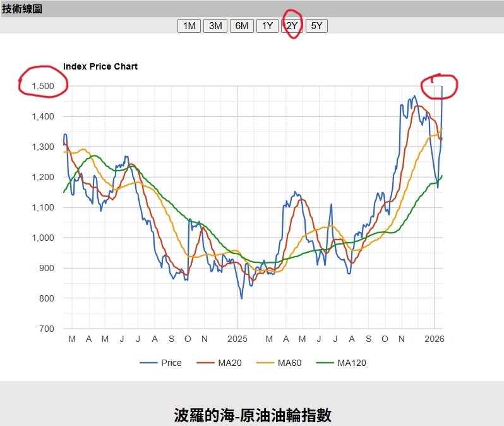Select the MA60 legend label

pyautogui.click(x=290, y=363)
